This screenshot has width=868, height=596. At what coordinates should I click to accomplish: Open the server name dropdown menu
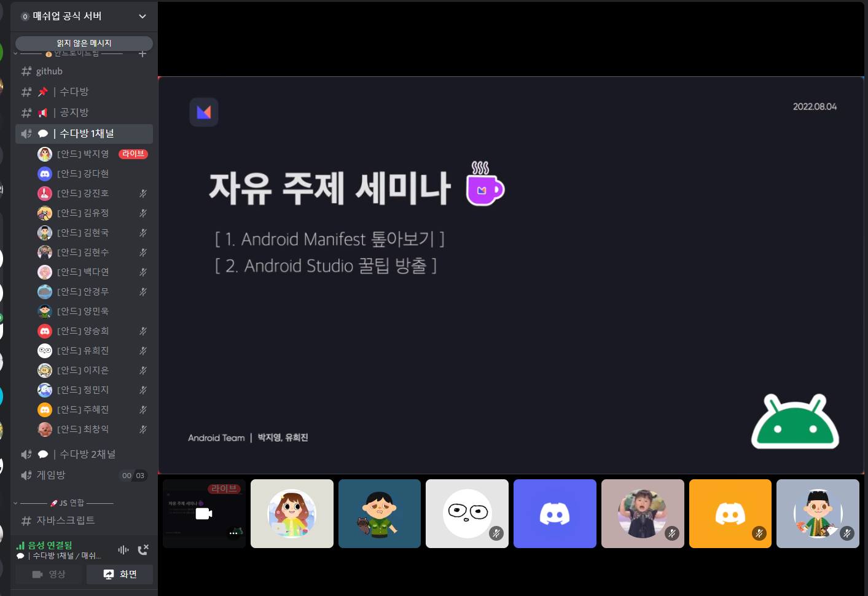[x=143, y=16]
